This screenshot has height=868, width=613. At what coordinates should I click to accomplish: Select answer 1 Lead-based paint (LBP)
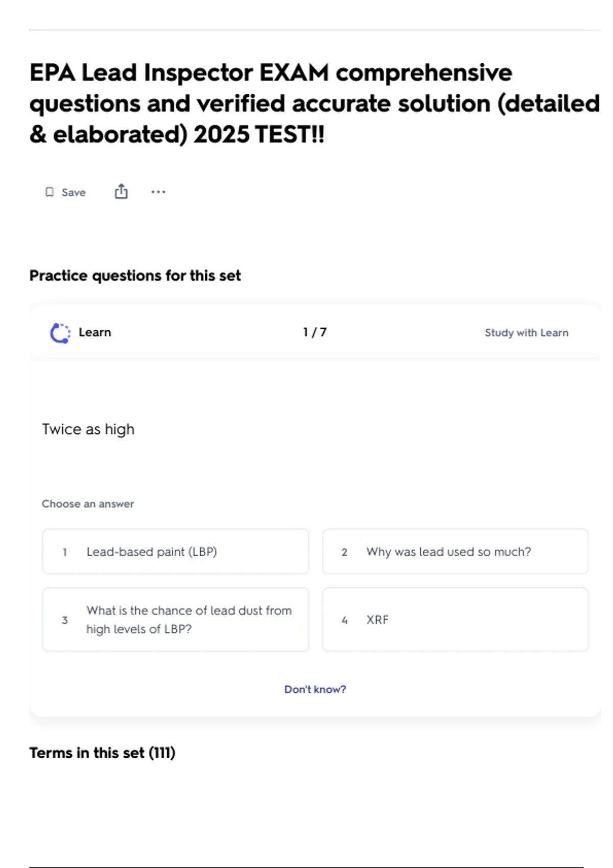click(x=175, y=551)
